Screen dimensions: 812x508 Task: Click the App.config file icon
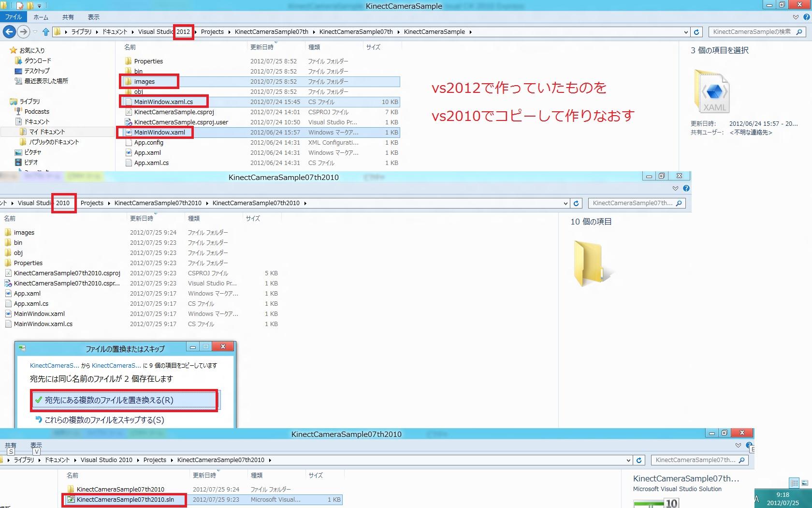pos(128,142)
